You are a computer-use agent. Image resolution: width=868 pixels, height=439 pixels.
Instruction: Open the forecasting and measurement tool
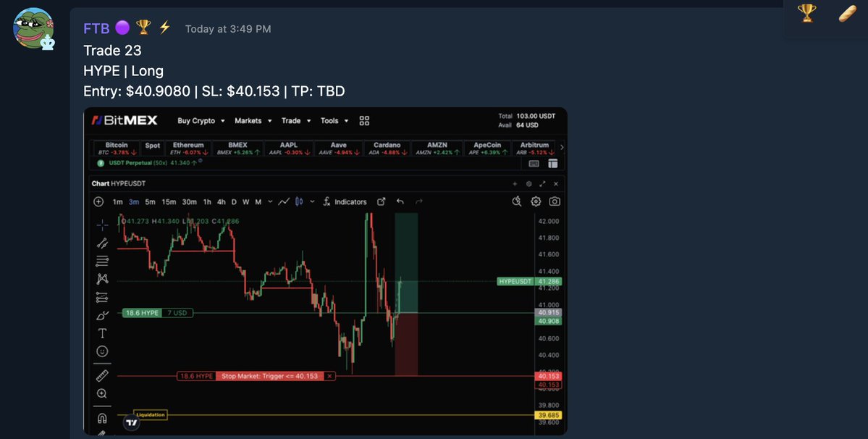[x=102, y=297]
